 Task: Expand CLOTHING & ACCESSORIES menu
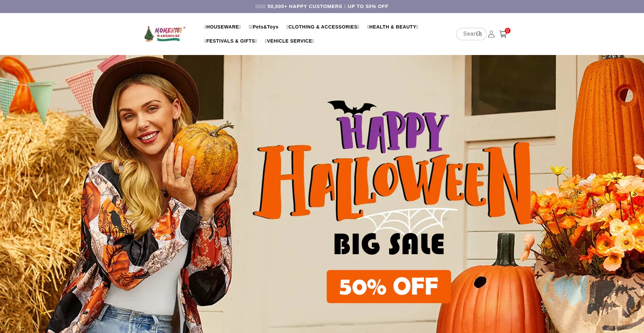[x=323, y=27]
